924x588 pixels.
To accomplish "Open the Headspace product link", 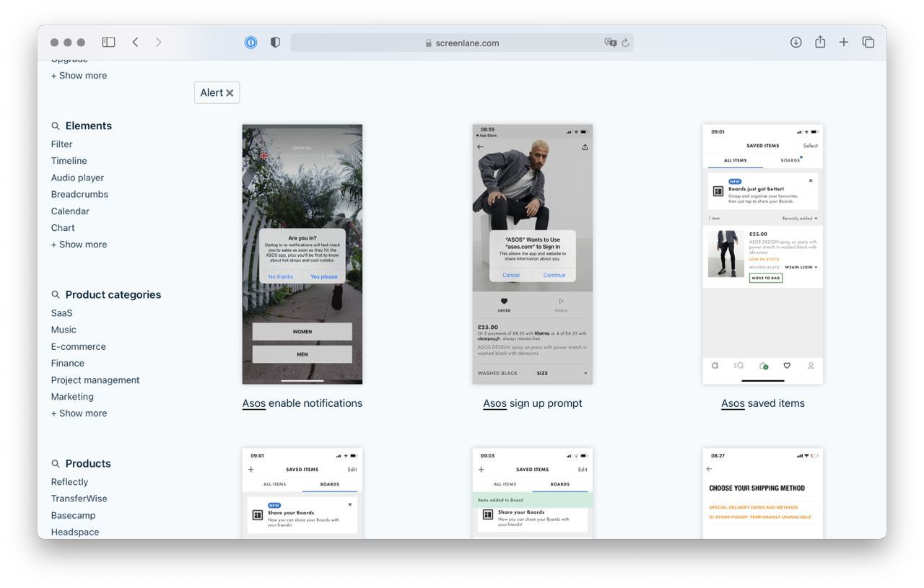I will pos(75,532).
